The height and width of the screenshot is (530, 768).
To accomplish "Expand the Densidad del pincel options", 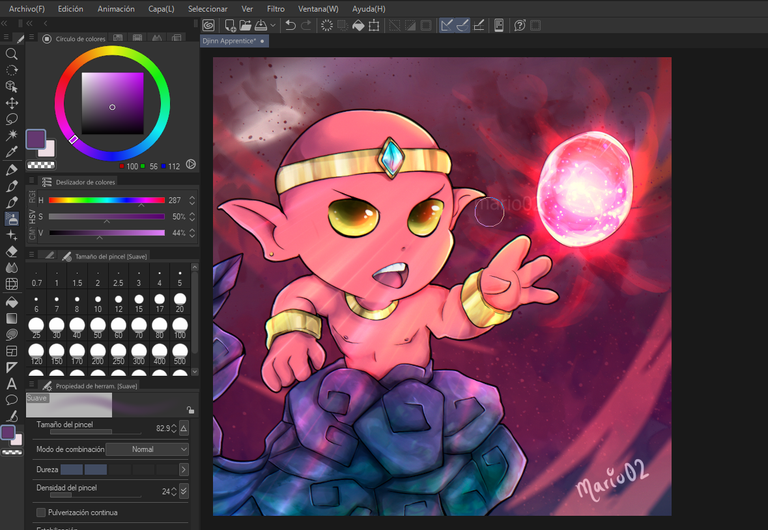I will [184, 491].
